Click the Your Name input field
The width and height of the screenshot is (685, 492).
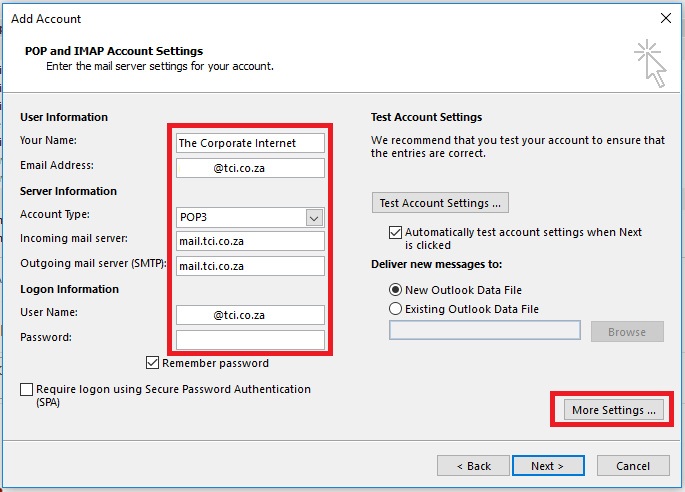click(x=250, y=143)
